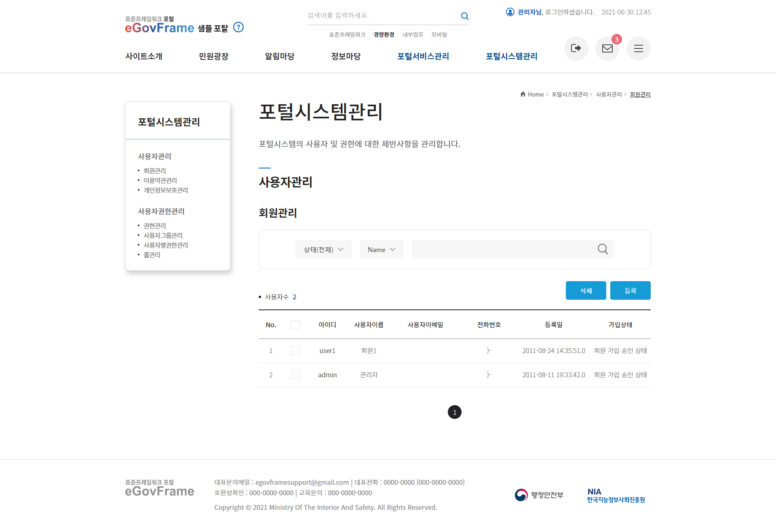Open the 민원광장 top menu
776x532 pixels.
point(213,57)
